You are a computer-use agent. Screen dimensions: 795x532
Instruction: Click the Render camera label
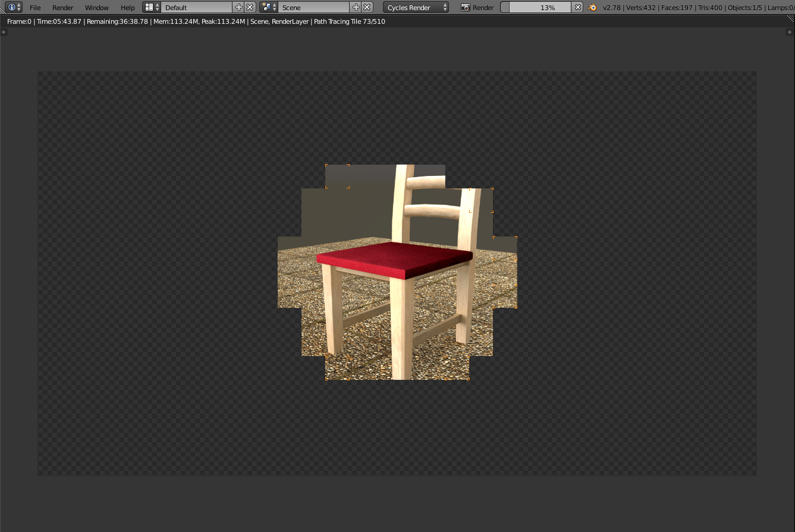tap(477, 8)
